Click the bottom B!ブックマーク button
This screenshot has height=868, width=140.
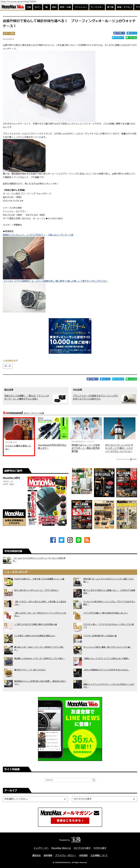(118, 379)
